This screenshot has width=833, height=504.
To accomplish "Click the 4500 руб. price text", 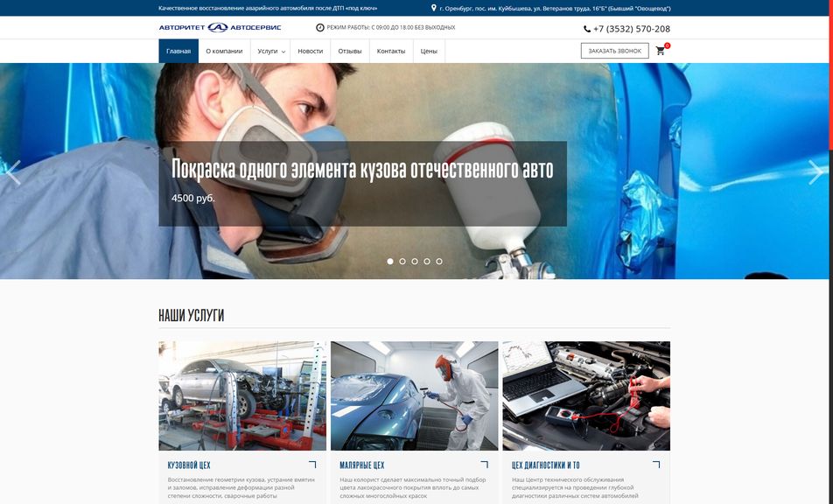I will [x=192, y=198].
